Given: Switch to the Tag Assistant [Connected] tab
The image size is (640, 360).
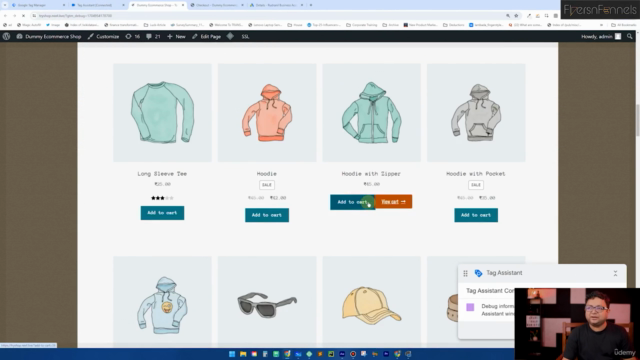Looking at the screenshot, I should point(97,5).
